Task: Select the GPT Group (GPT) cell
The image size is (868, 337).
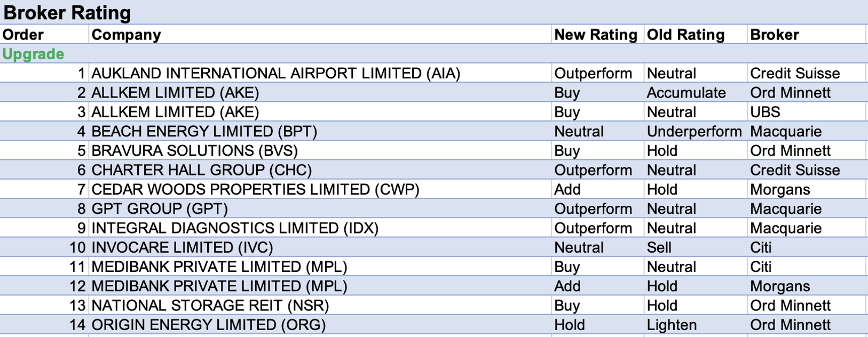Action: (x=160, y=208)
